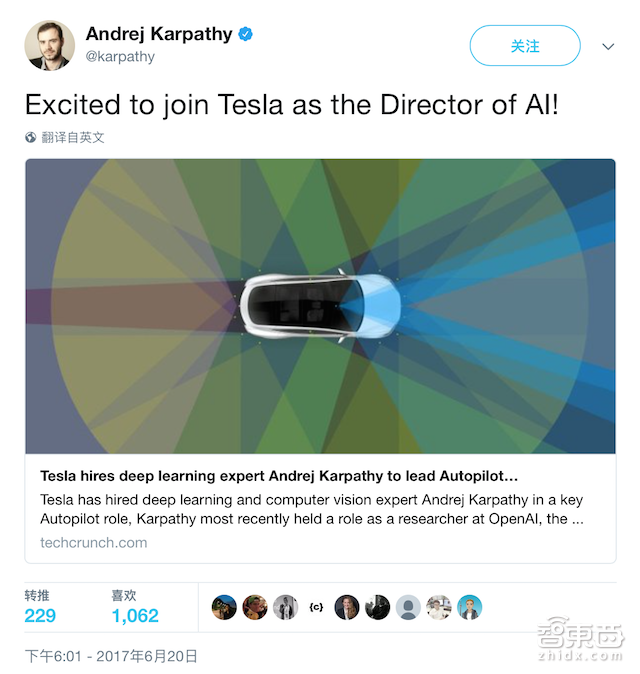Visit the techcrunch.com source link
Viewport: 640px width, 674px height.
[93, 542]
